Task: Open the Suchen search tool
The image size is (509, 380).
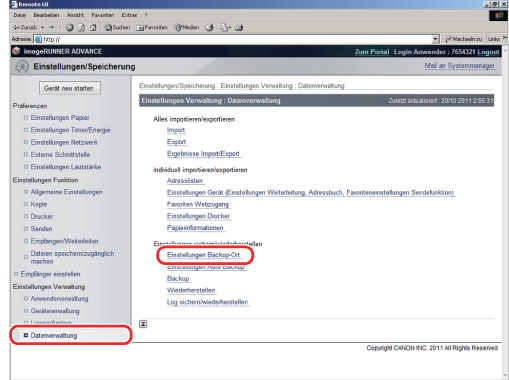Action: [117, 27]
